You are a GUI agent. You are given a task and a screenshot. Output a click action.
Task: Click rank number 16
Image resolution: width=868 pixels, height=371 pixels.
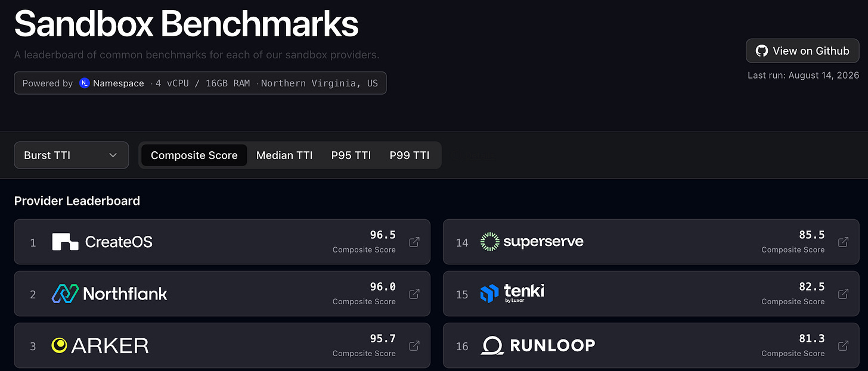tap(462, 346)
